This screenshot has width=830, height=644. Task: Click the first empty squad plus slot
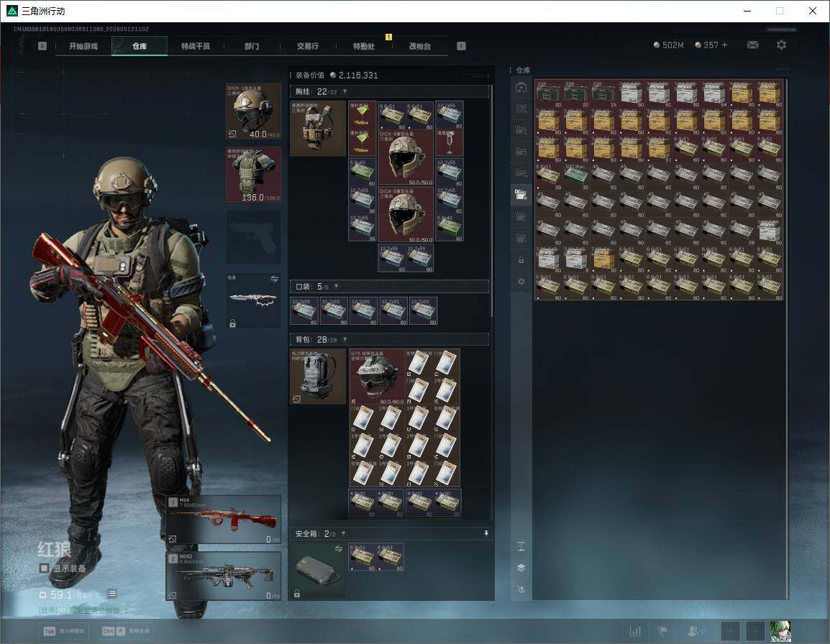tap(730, 631)
